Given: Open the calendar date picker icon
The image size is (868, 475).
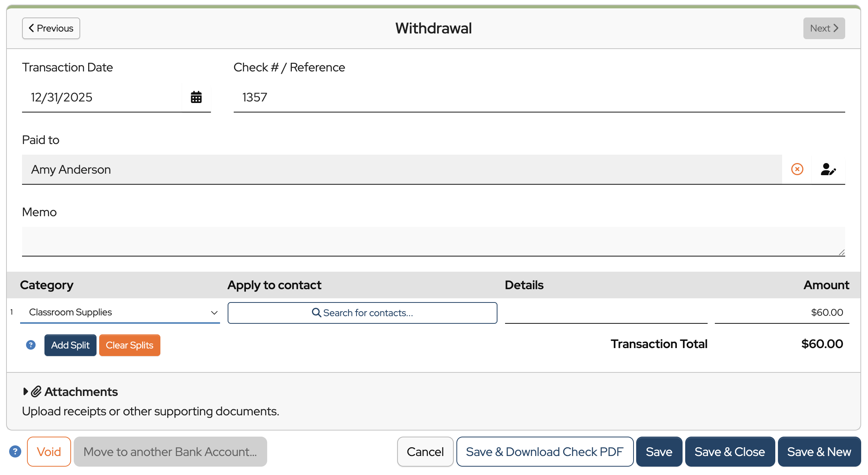Looking at the screenshot, I should [x=196, y=97].
